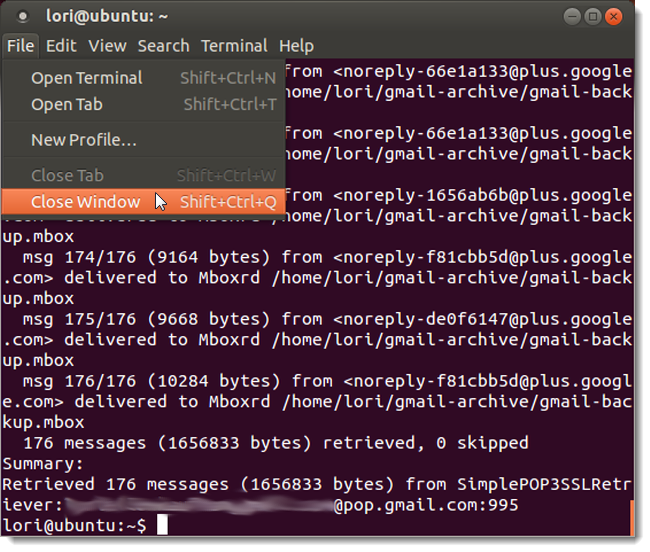This screenshot has width=650, height=552.
Task: Open the Terminal menu
Action: tap(233, 46)
